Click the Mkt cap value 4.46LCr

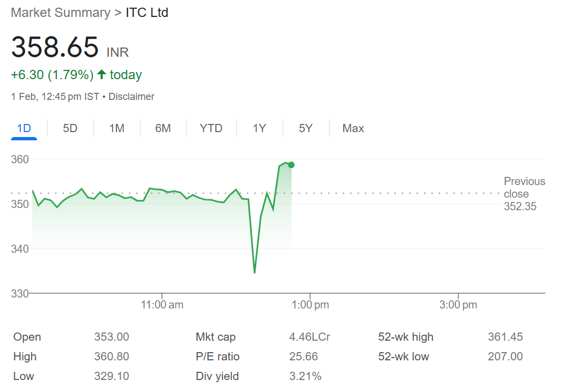310,337
